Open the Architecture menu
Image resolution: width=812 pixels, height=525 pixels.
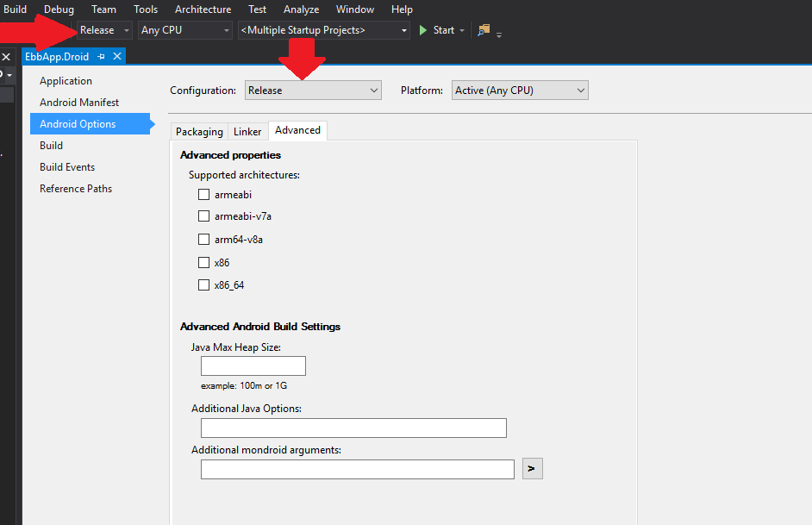(203, 9)
